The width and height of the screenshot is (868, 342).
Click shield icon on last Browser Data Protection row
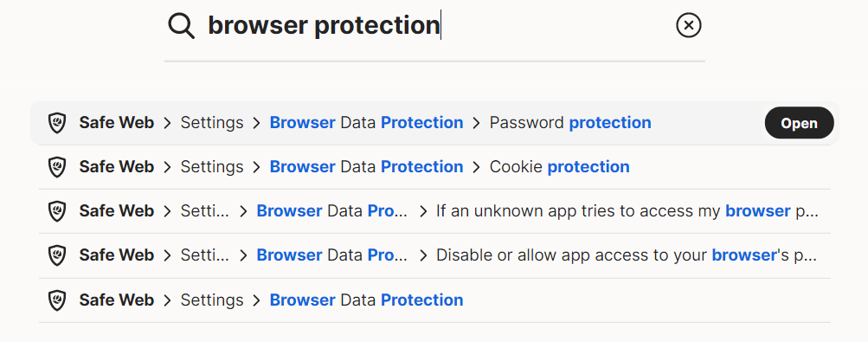[x=57, y=300]
